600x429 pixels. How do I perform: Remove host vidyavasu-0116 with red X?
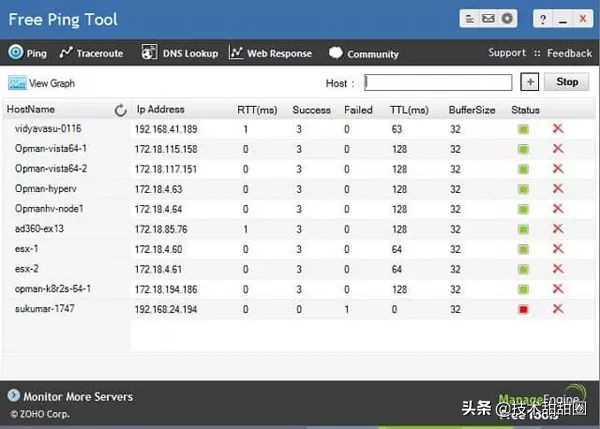coord(558,129)
